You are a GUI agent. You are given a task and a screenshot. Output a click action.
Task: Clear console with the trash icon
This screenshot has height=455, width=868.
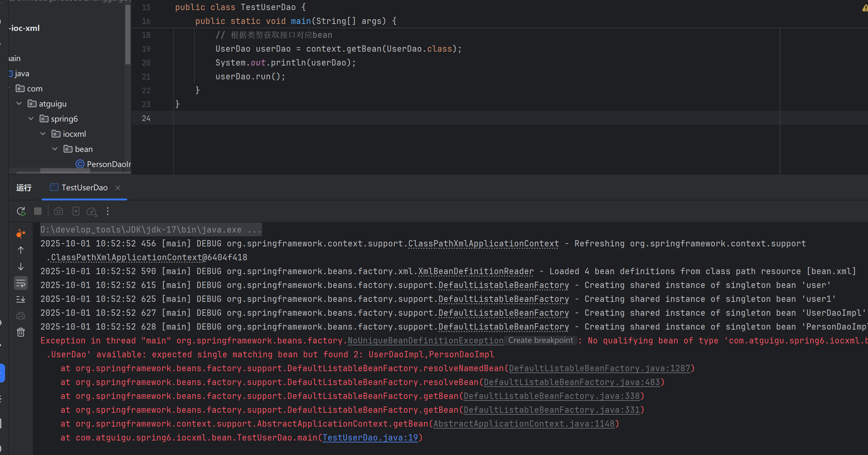click(21, 332)
